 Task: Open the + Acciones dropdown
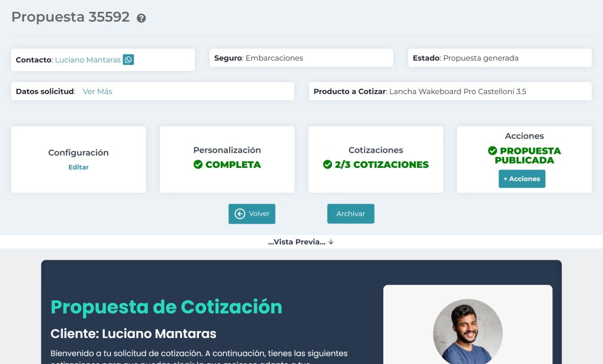point(522,179)
